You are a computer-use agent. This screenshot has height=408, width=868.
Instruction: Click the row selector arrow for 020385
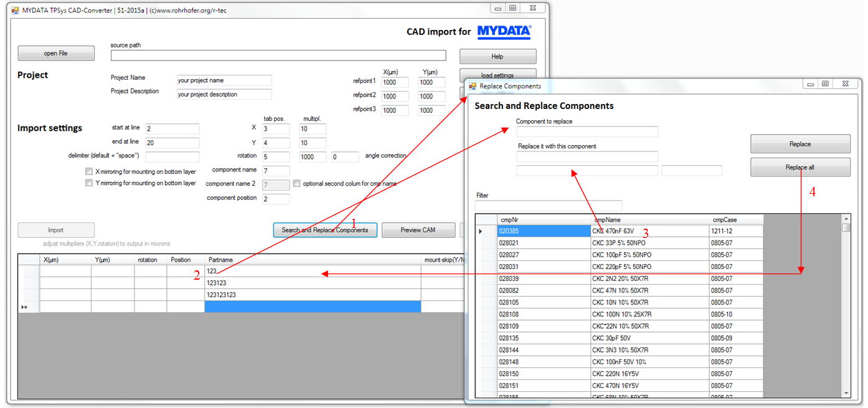coord(486,231)
